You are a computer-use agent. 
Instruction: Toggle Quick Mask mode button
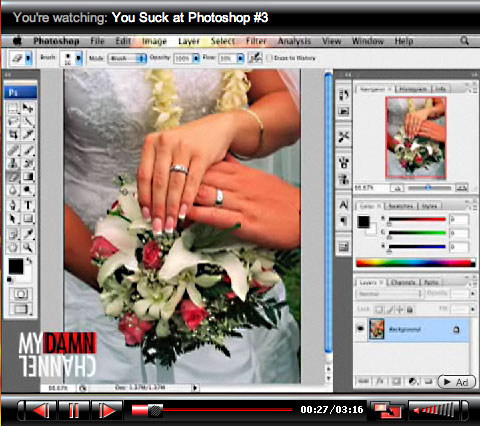pyautogui.click(x=21, y=294)
